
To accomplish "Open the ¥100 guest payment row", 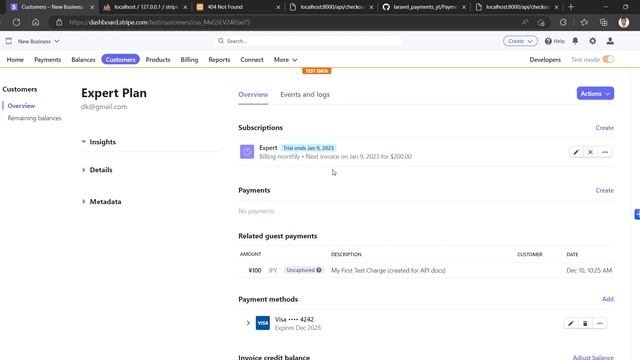I will click(x=426, y=270).
